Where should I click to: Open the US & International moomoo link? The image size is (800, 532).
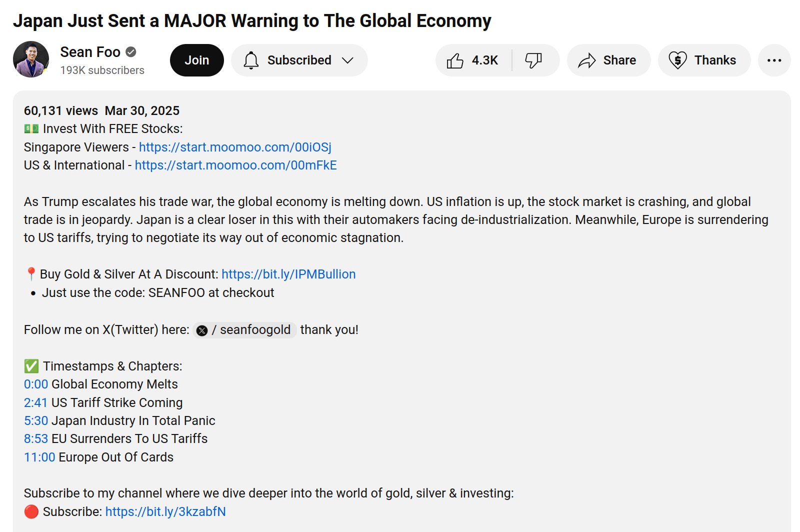(235, 165)
